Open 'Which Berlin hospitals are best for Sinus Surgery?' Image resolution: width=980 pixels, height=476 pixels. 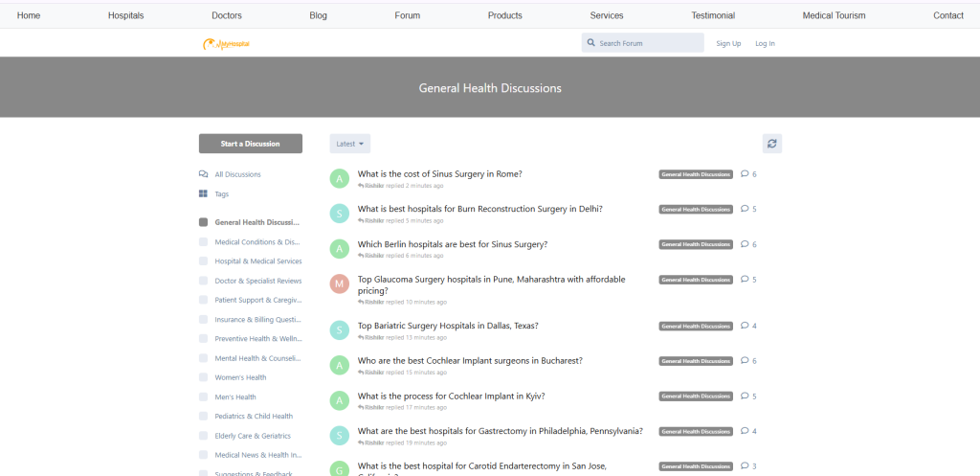coord(453,244)
